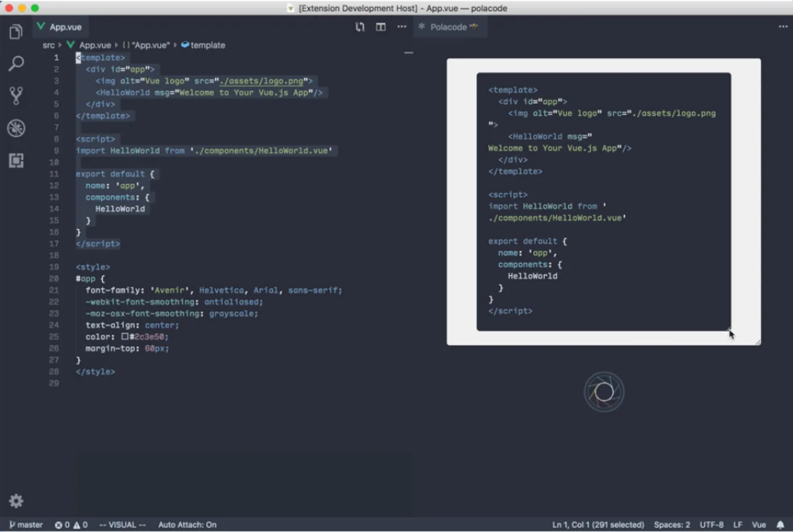
Task: Click the closing </style> tag in editor
Action: (x=95, y=372)
